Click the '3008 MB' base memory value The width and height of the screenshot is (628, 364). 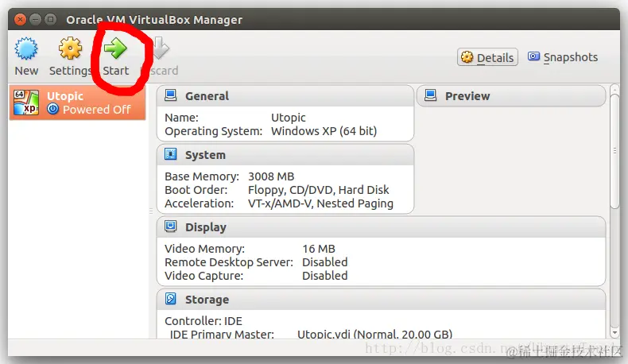(271, 176)
